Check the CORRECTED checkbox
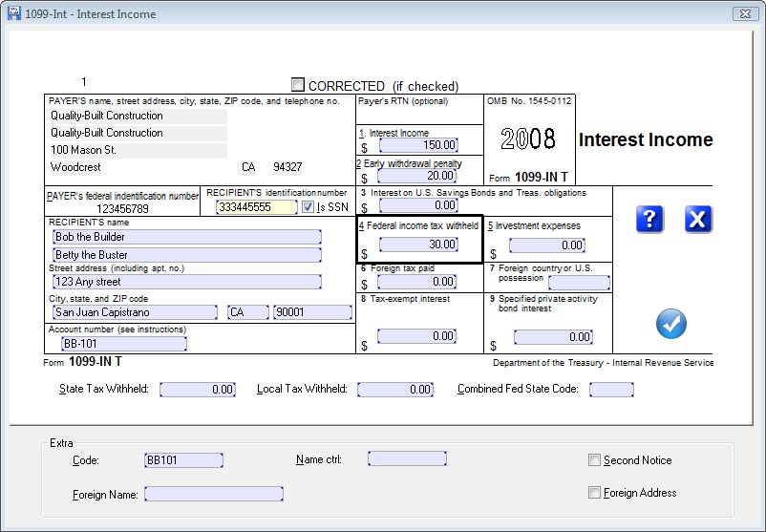The image size is (766, 532). [297, 85]
